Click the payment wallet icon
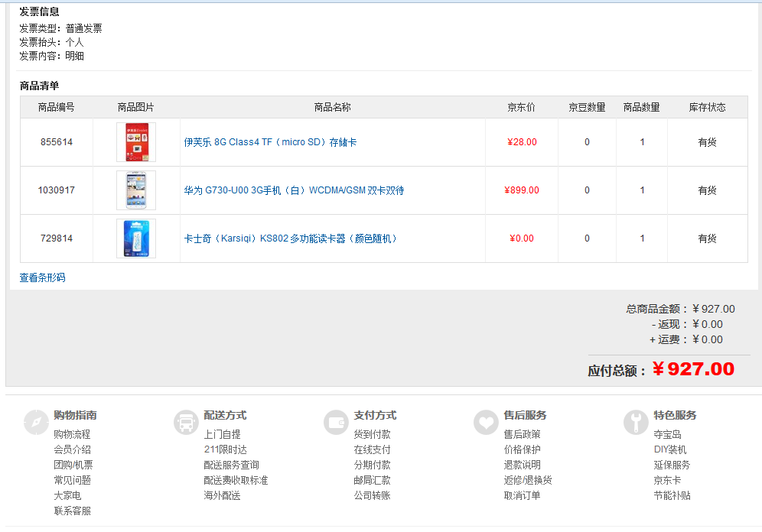Image resolution: width=762 pixels, height=532 pixels. click(337, 422)
